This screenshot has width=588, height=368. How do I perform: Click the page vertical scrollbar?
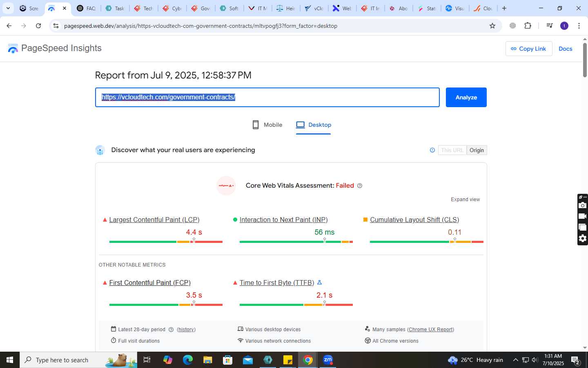[x=585, y=60]
